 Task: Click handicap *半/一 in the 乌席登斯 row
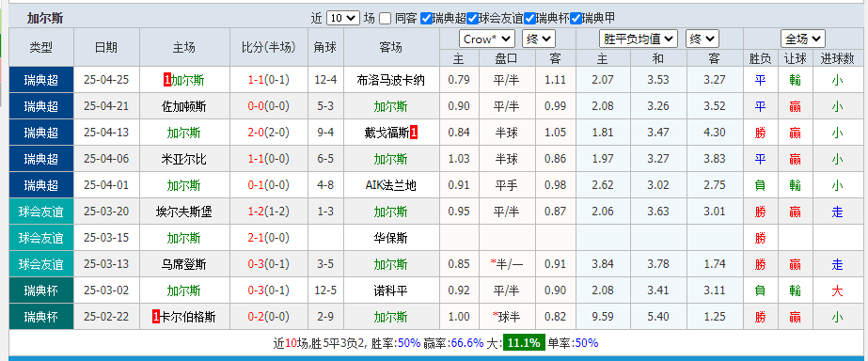pyautogui.click(x=507, y=265)
